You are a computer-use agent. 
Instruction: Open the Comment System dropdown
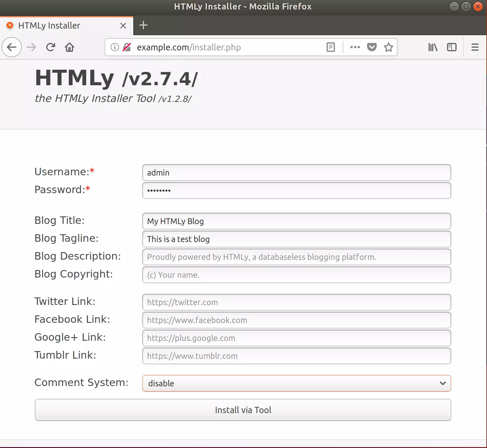tap(296, 383)
